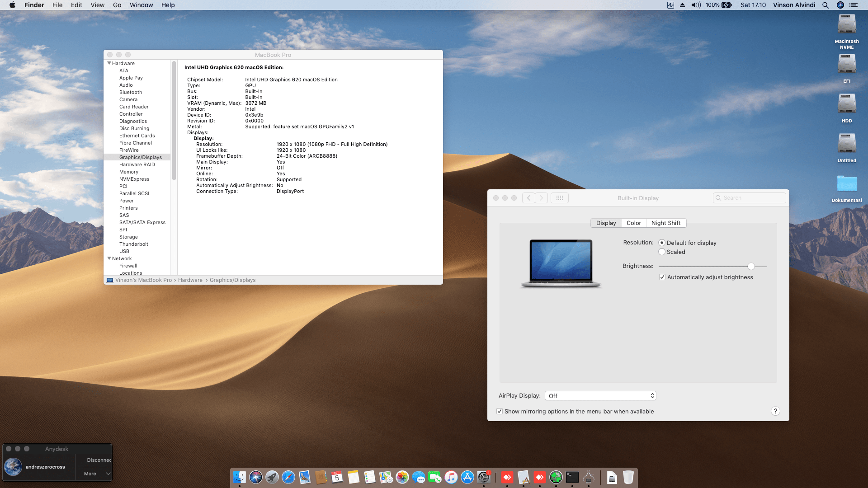
Task: Open Safari from the Dock
Action: coord(288,477)
